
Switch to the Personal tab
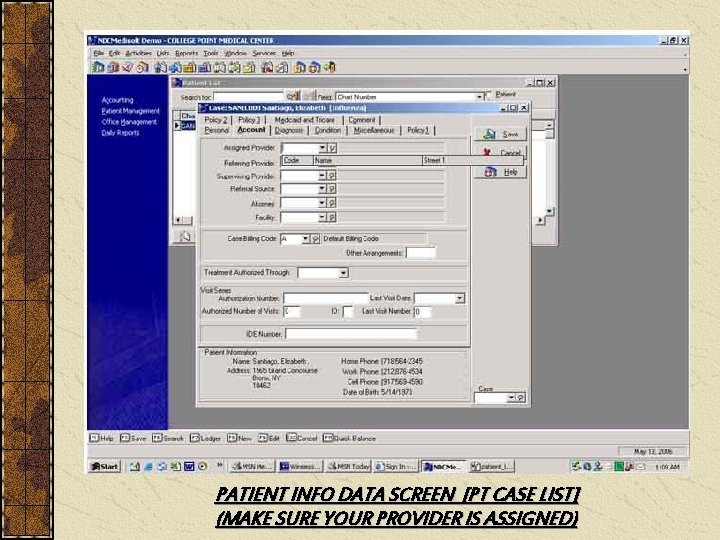[x=216, y=130]
